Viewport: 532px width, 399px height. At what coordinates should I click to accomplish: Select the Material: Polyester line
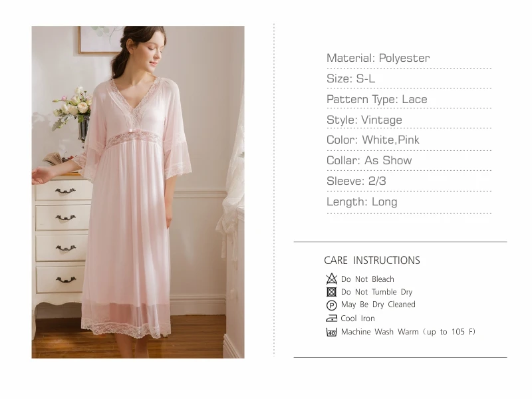pos(378,58)
